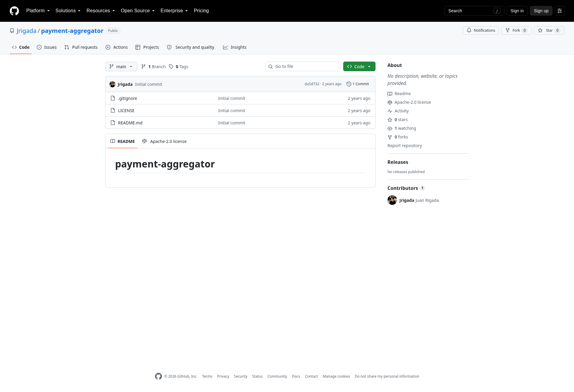The height and width of the screenshot is (392, 574).
Task: Open the Apache-2.0 license link in About
Action: point(409,102)
